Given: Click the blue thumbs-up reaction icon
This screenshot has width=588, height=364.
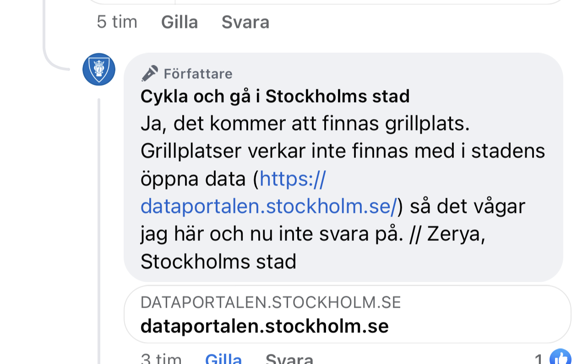Looking at the screenshot, I should pyautogui.click(x=561, y=359).
